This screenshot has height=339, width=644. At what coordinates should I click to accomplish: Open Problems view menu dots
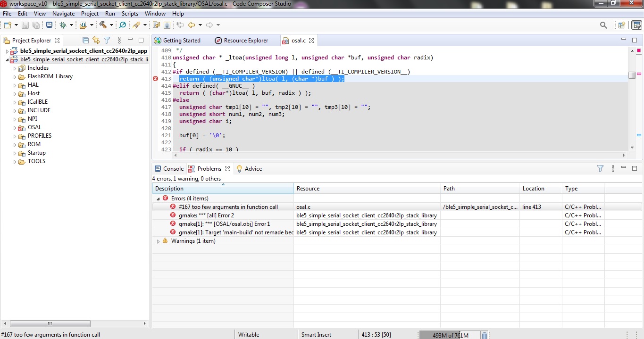point(613,168)
